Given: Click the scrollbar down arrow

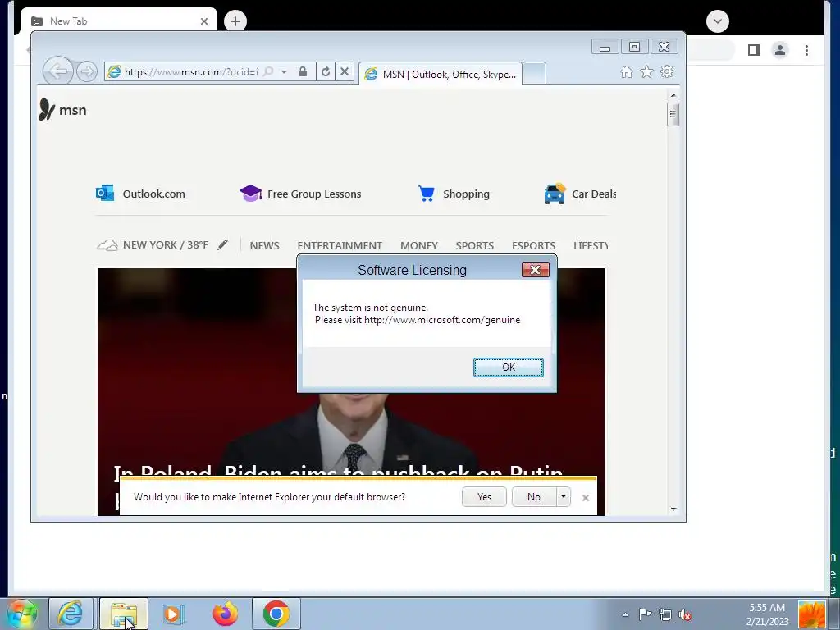Looking at the screenshot, I should click(673, 509).
